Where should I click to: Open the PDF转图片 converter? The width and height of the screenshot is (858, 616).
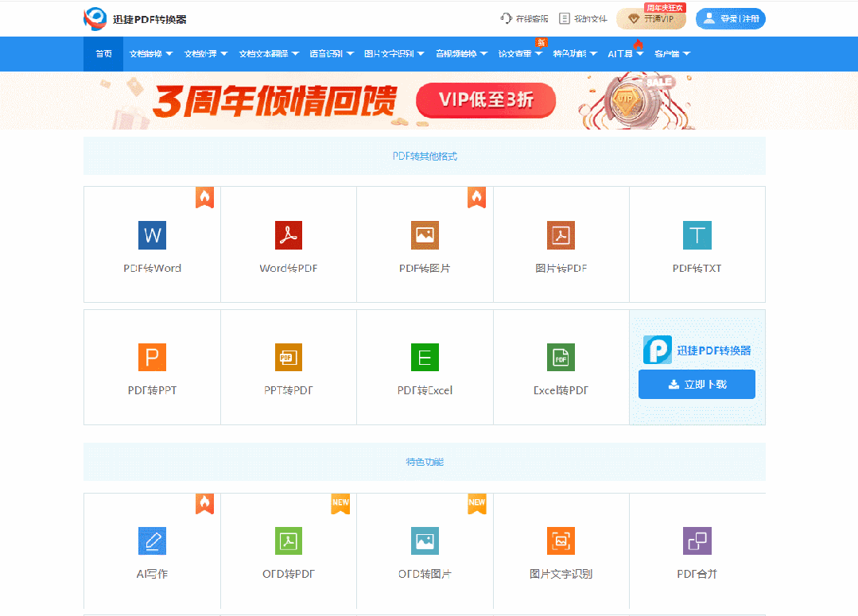point(425,244)
